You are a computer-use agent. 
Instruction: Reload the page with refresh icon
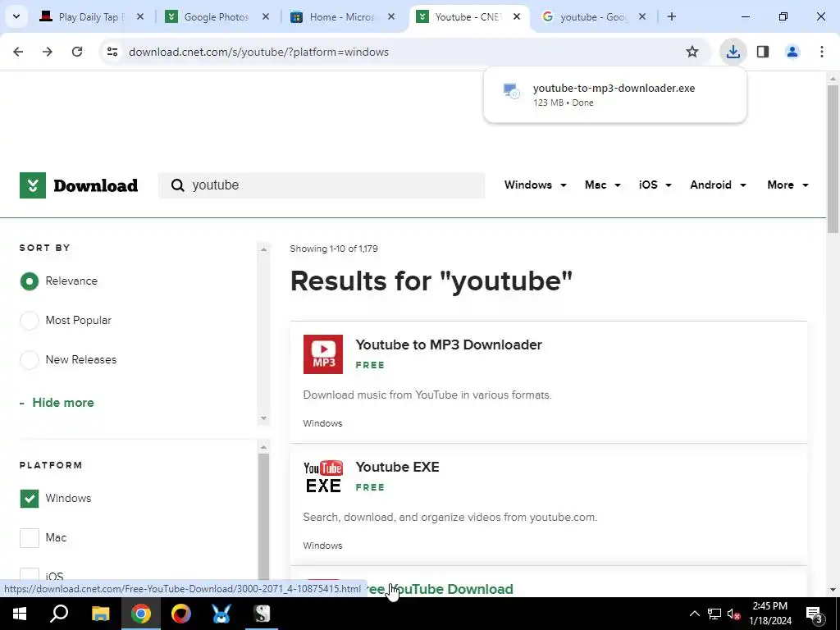coord(77,52)
